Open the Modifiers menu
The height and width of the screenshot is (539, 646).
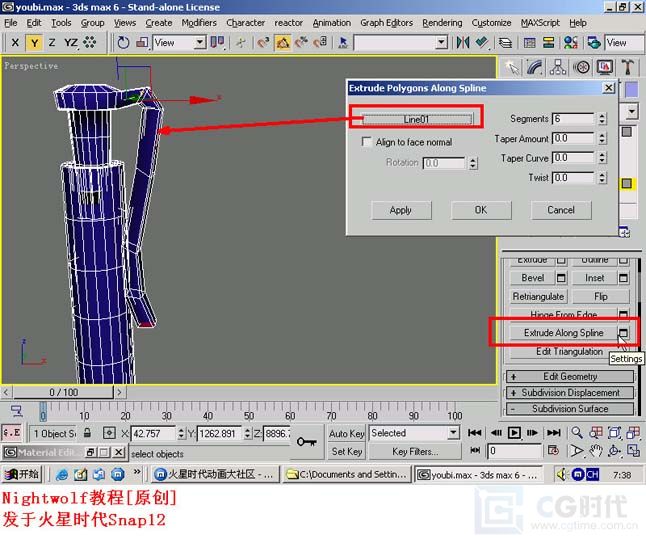(199, 23)
